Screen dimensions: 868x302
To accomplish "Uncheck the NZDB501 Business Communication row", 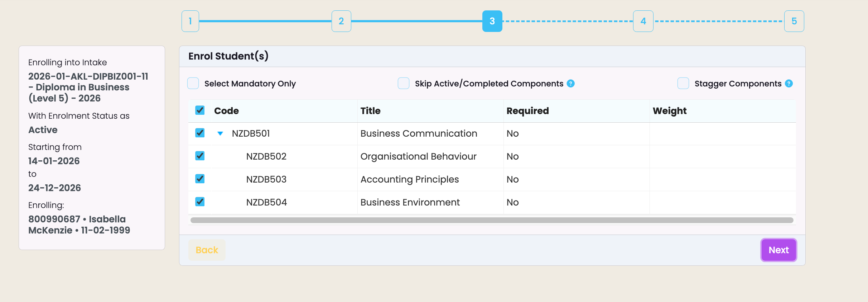I will 200,133.
